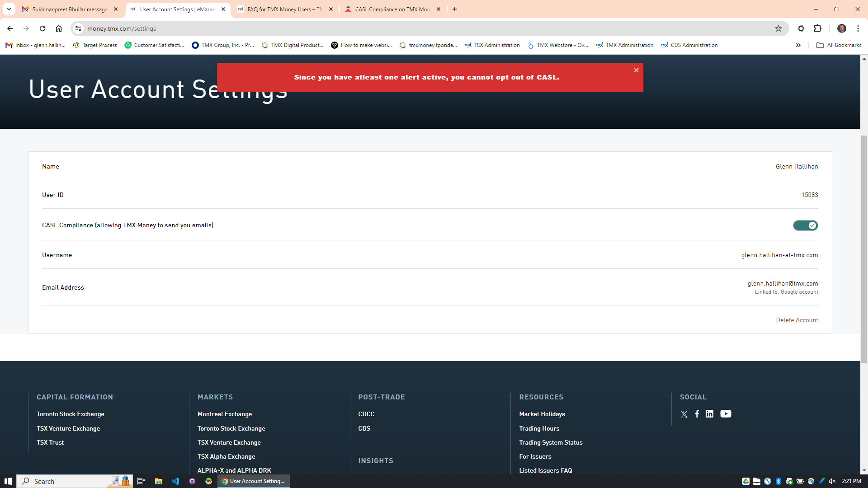Toggle the CASL Compliance switch
This screenshot has width=868, height=488.
coord(805,225)
